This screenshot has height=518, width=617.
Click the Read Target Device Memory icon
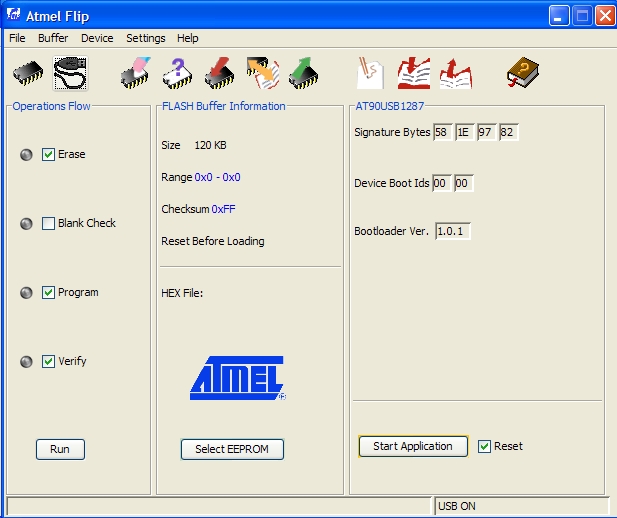pyautogui.click(x=303, y=73)
